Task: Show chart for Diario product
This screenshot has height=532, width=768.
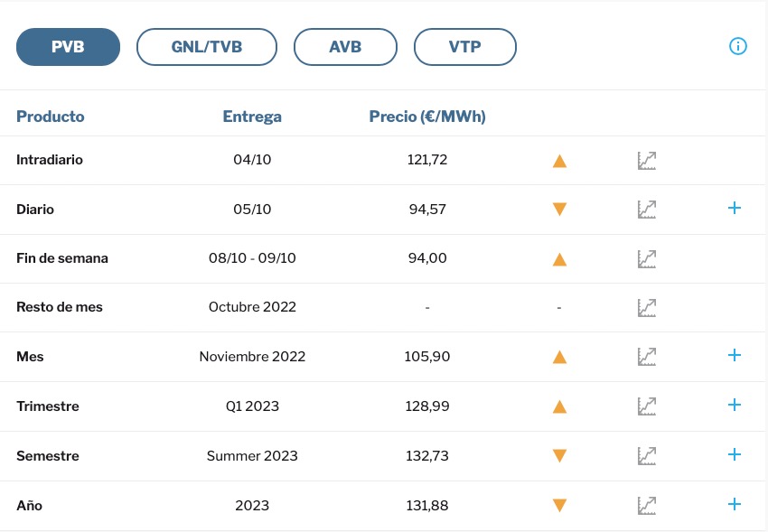Action: pos(646,210)
